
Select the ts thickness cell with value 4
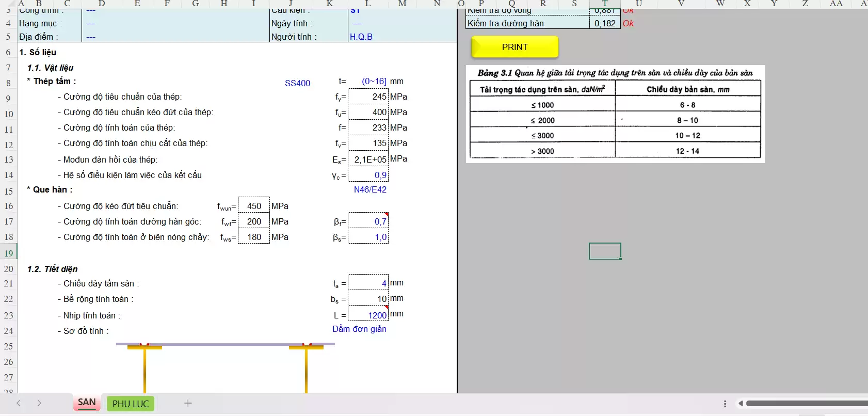368,283
